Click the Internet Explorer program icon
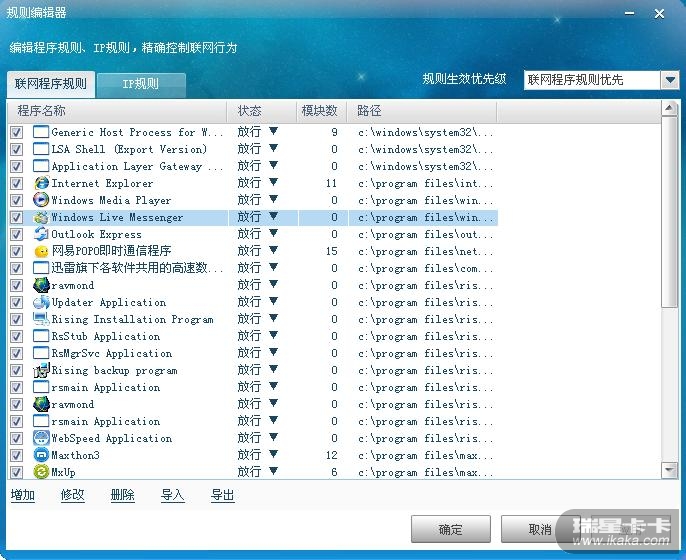 tap(41, 183)
